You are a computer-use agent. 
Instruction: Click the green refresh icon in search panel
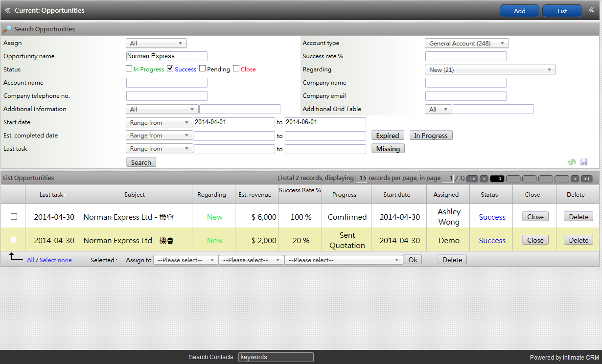pyautogui.click(x=572, y=162)
